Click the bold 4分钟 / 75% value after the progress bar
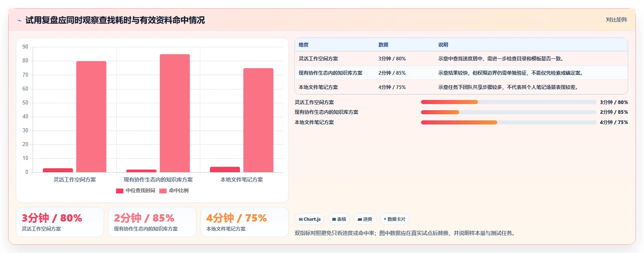The height and width of the screenshot is (253, 644). click(614, 122)
